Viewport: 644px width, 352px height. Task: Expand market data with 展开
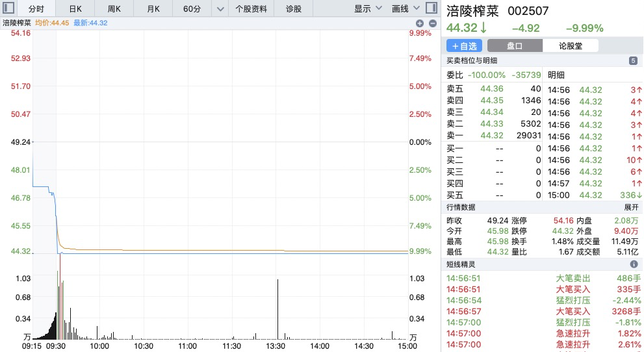(631, 207)
